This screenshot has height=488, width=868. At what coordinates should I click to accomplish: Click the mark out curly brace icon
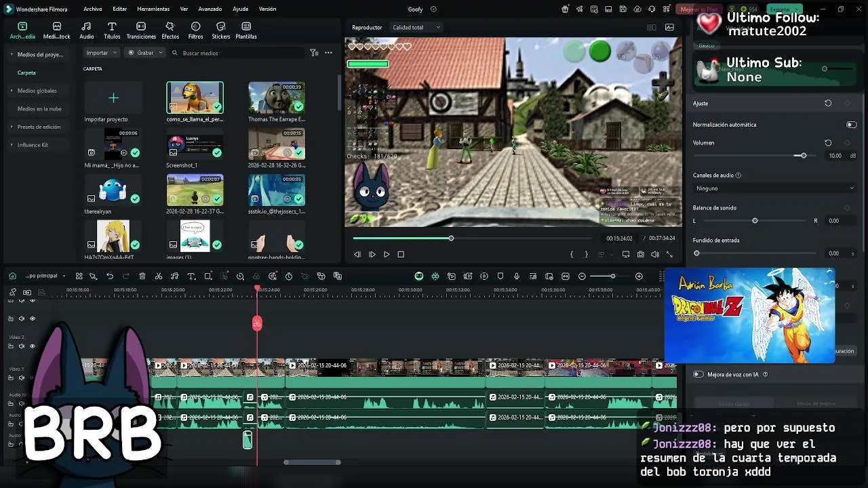pyautogui.click(x=587, y=254)
